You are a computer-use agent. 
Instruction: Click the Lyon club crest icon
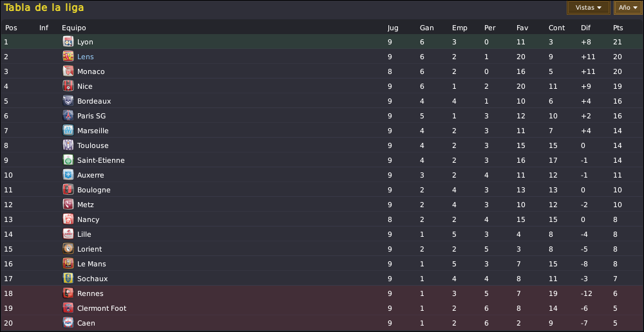[x=68, y=42]
